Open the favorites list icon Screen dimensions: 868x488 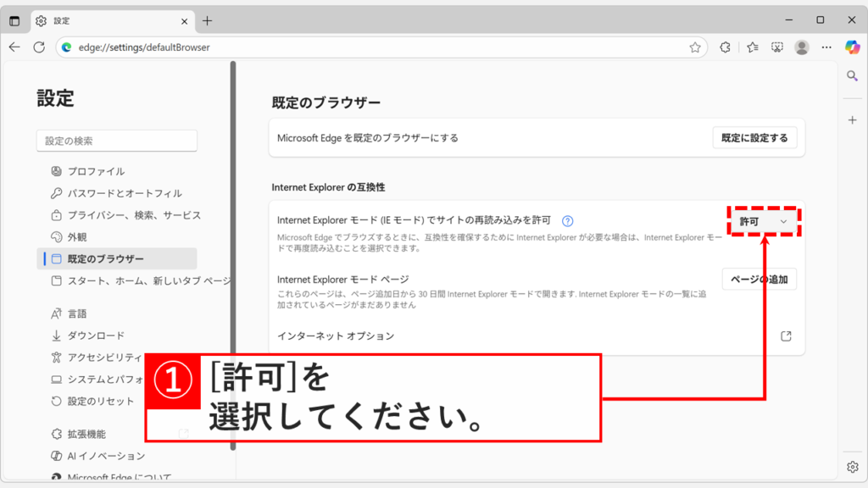752,47
